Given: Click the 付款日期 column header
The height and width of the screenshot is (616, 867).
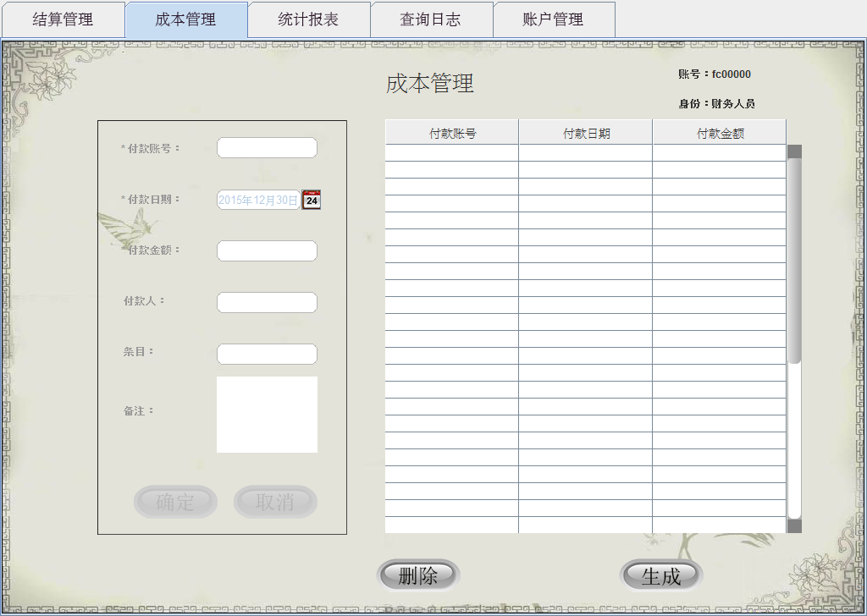Looking at the screenshot, I should [585, 131].
